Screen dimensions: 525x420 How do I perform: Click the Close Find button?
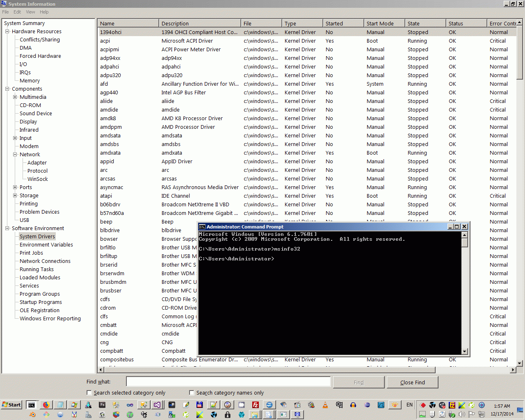(x=413, y=382)
